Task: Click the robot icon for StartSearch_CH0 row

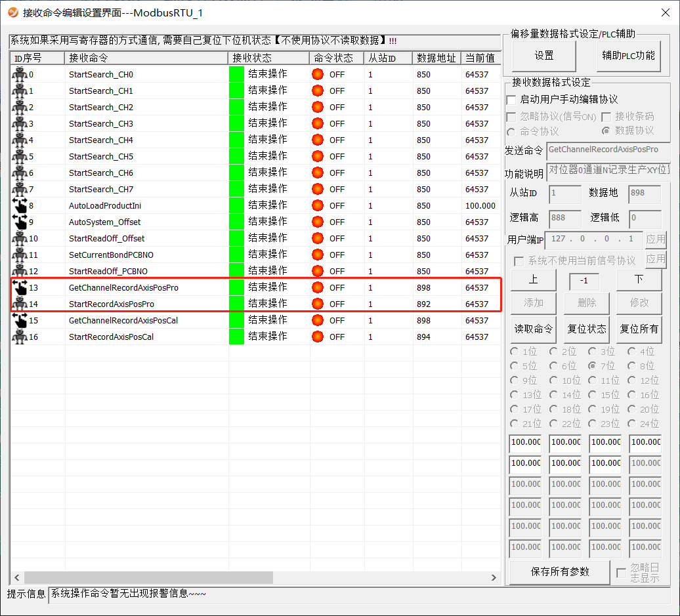Action: [x=19, y=74]
